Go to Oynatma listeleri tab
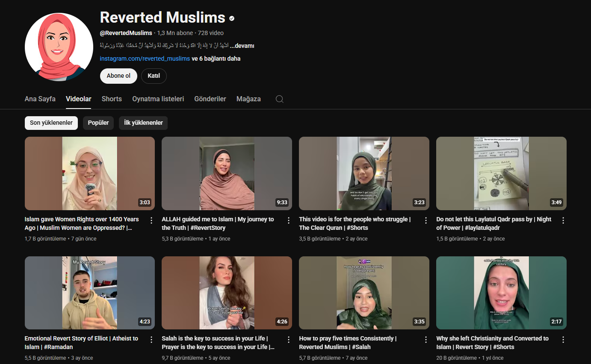The image size is (591, 364). coord(158,99)
